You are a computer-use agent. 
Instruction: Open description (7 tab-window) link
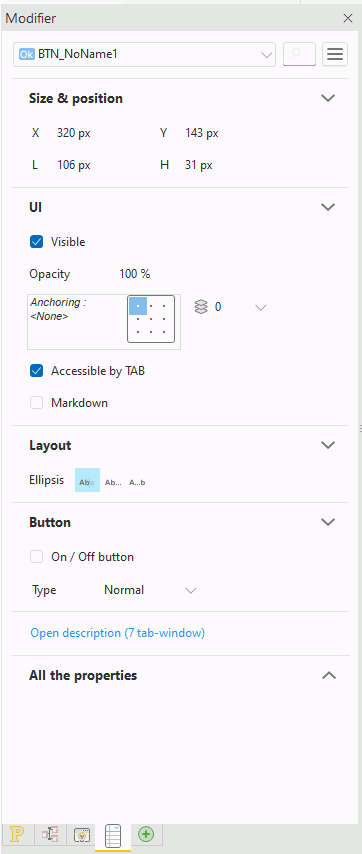click(x=118, y=633)
